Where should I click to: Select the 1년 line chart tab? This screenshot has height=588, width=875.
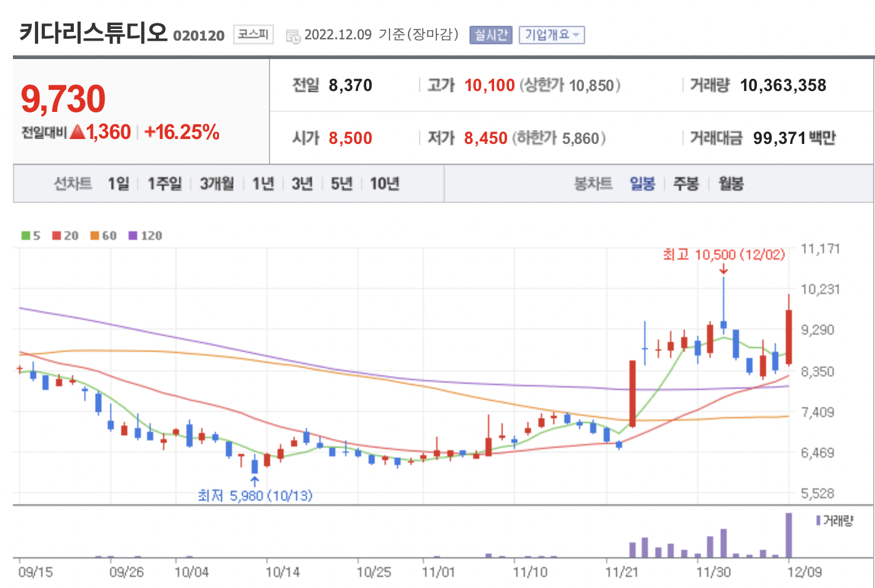click(x=263, y=183)
